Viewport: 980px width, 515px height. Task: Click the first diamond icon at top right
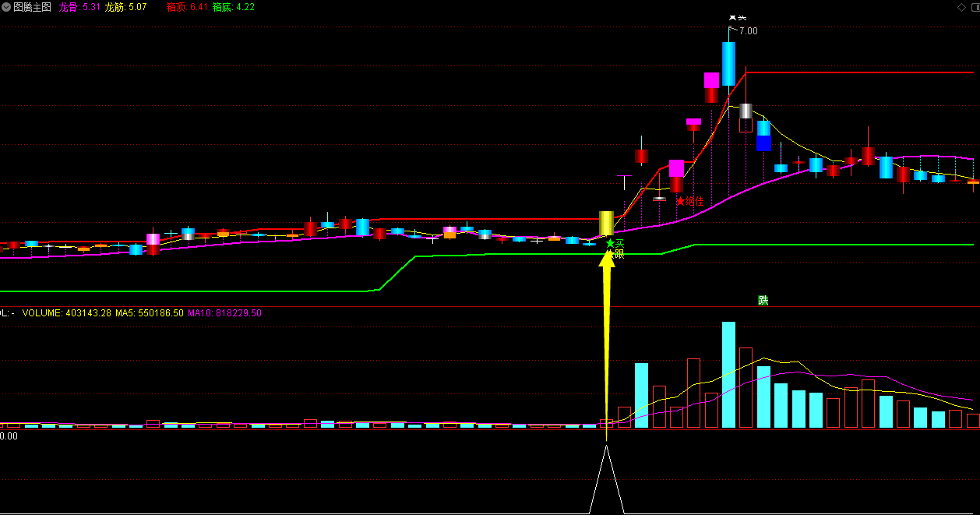pos(961,7)
